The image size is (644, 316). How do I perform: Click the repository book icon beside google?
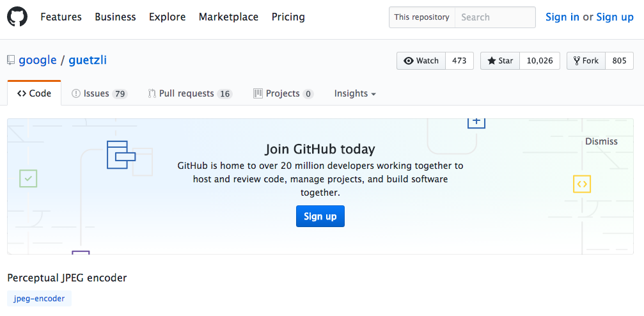tap(11, 61)
